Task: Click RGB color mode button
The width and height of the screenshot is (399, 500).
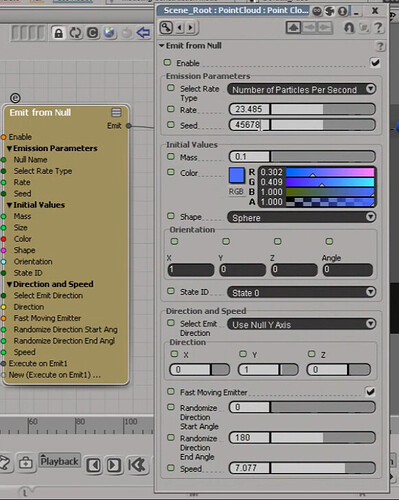Action: point(236,192)
